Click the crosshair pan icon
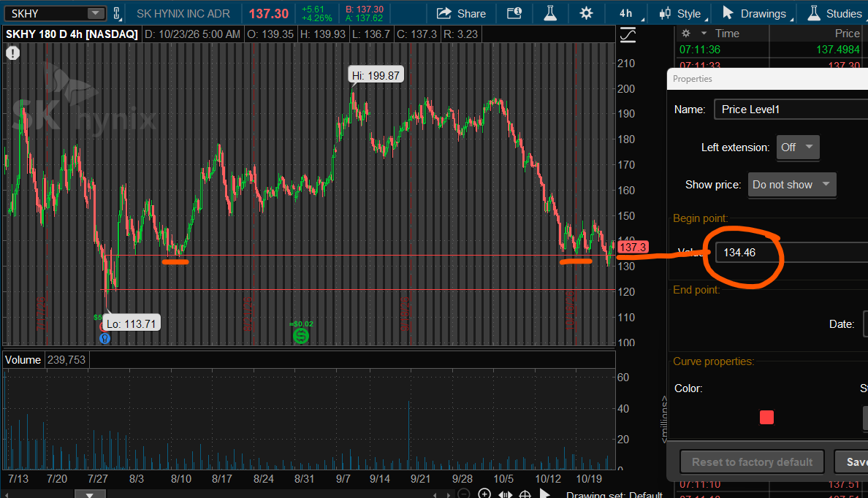The height and width of the screenshot is (498, 868). coord(525,494)
